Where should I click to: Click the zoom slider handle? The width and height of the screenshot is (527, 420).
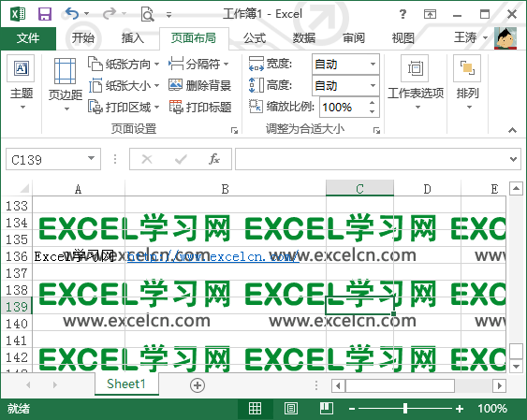pyautogui.click(x=405, y=408)
